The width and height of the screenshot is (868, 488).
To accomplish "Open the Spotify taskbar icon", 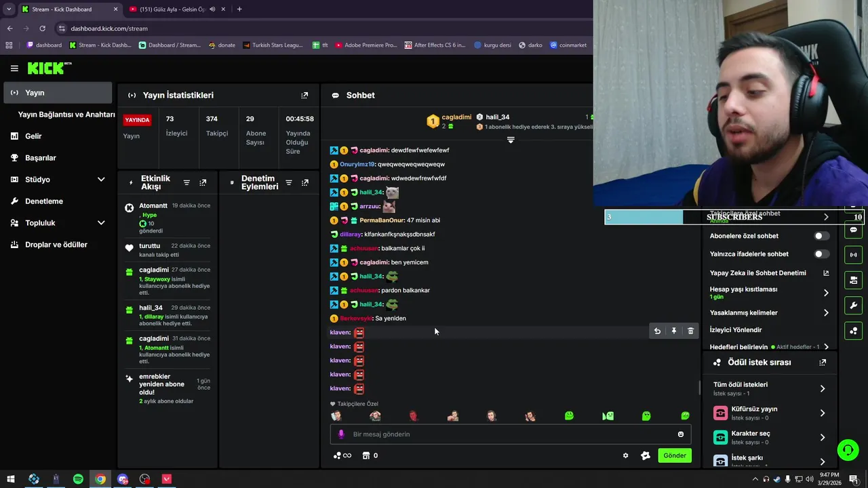I will (x=78, y=479).
